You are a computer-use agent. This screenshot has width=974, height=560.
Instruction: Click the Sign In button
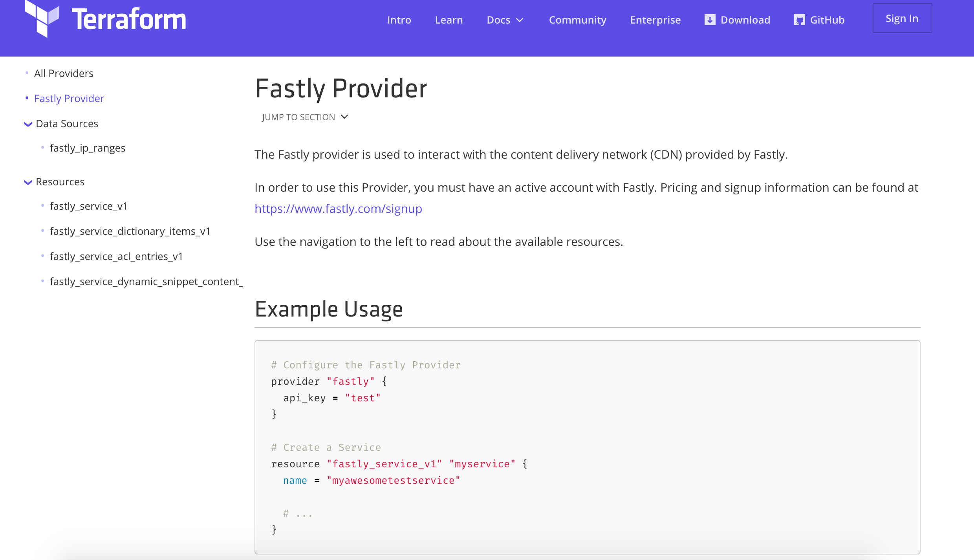click(902, 18)
